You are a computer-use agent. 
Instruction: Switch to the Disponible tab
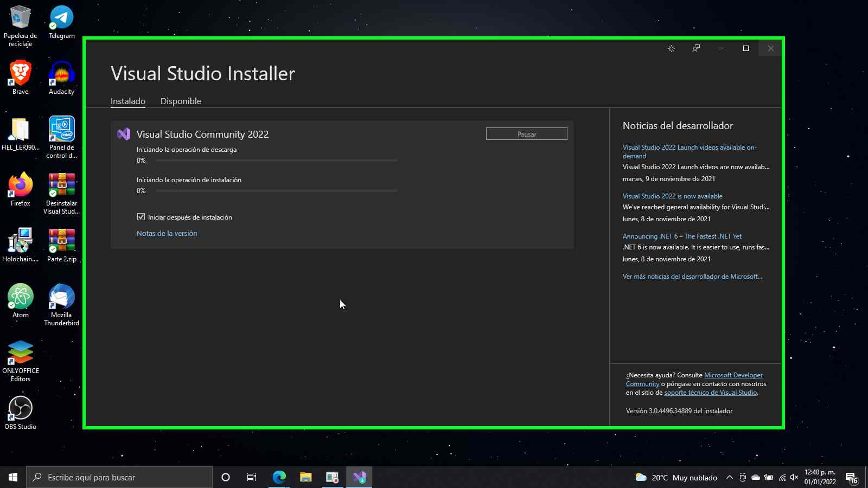pos(181,101)
